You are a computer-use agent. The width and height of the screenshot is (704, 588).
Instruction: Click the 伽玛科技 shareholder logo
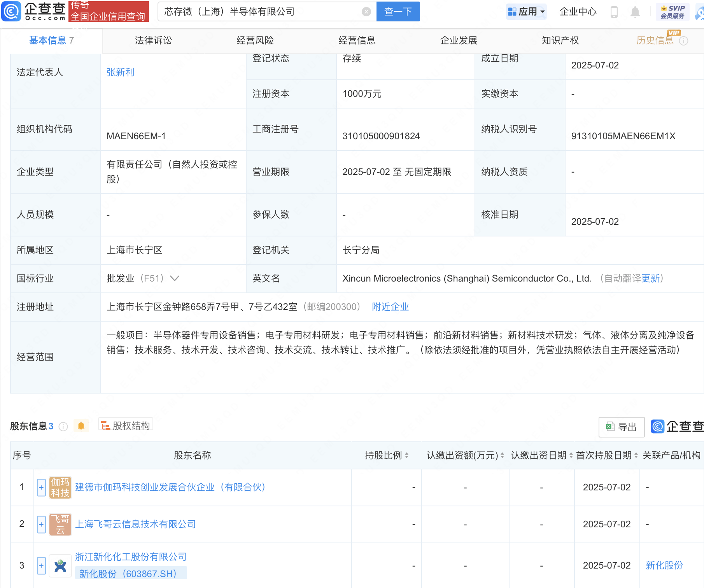pos(60,487)
